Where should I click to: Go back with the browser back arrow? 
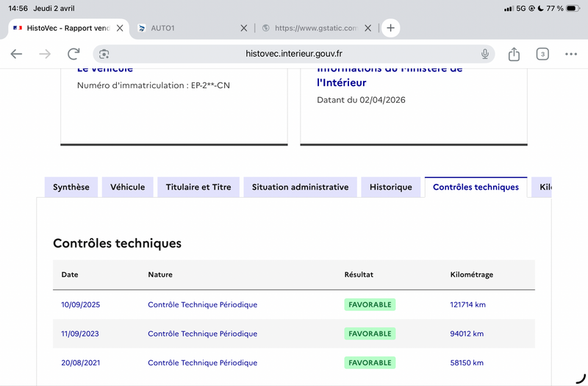(x=16, y=54)
